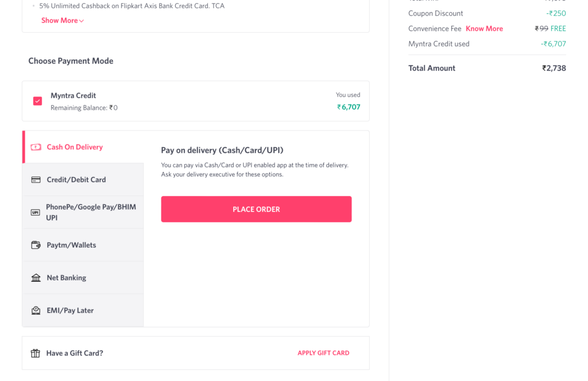
Task: Open the Paytm/Wallets payment mode
Action: [x=83, y=245]
